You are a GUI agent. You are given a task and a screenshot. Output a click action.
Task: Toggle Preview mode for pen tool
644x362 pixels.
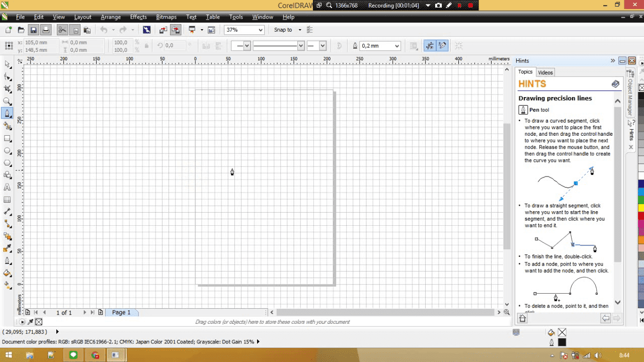430,46
